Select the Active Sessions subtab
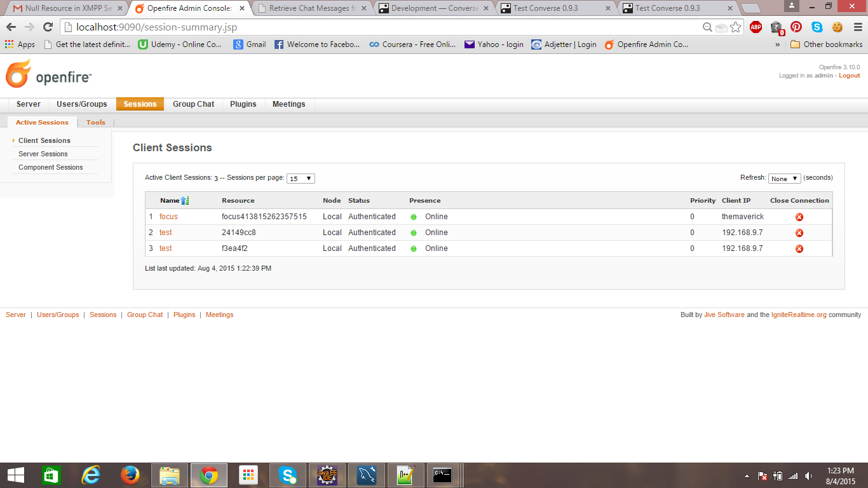This screenshot has height=488, width=868. coord(42,122)
